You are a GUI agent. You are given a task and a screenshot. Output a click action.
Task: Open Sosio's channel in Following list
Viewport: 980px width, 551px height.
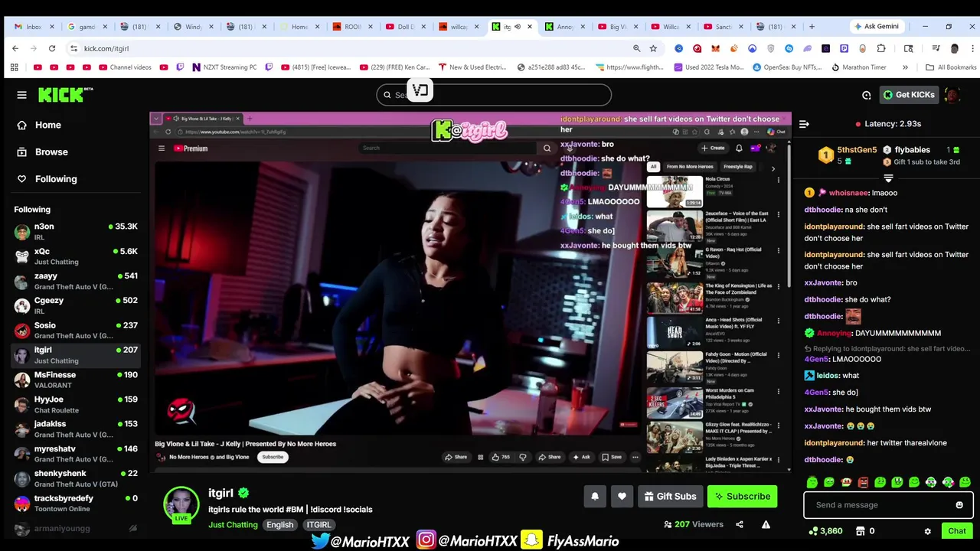coord(75,331)
